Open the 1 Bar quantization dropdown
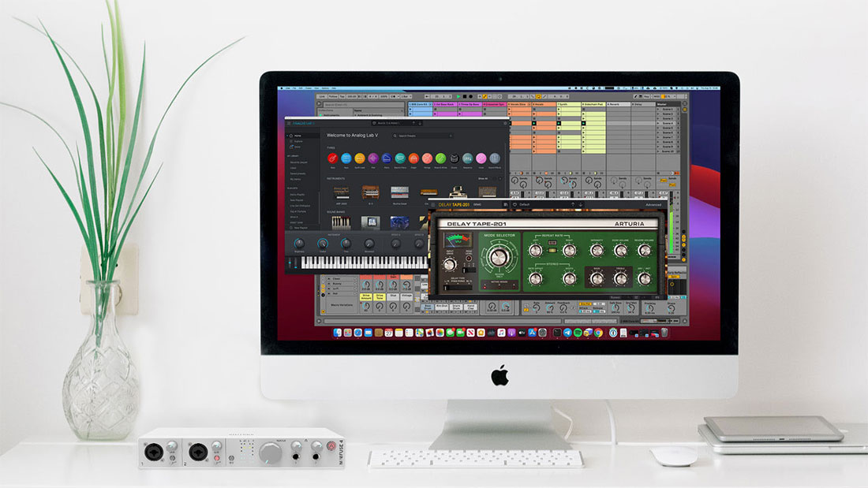The width and height of the screenshot is (868, 488). (x=406, y=96)
